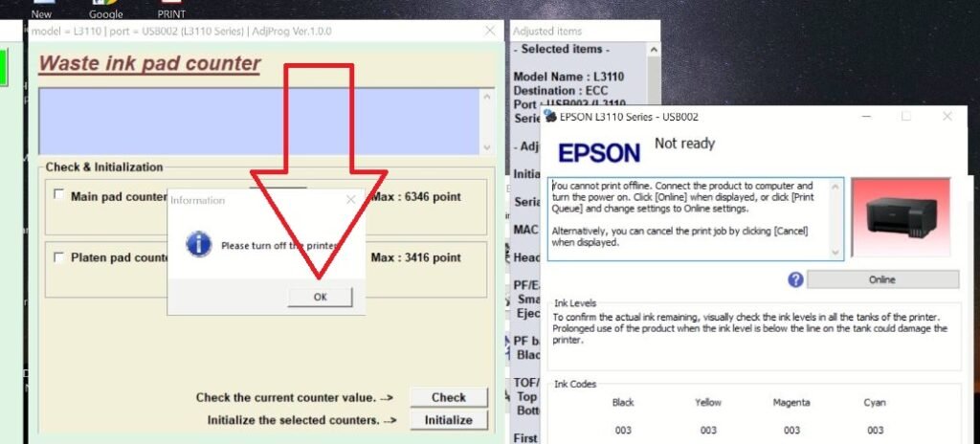The width and height of the screenshot is (980, 444).
Task: Click the 003 code under Cyan
Action: point(875,431)
